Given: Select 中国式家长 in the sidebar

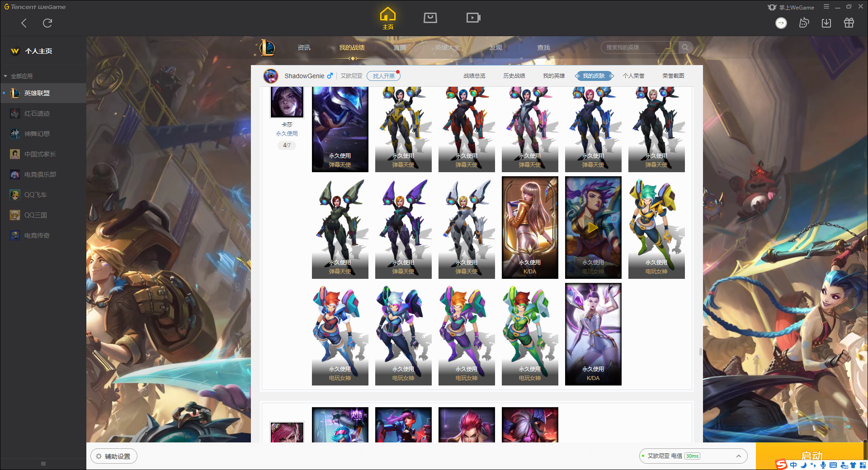Looking at the screenshot, I should [x=43, y=154].
